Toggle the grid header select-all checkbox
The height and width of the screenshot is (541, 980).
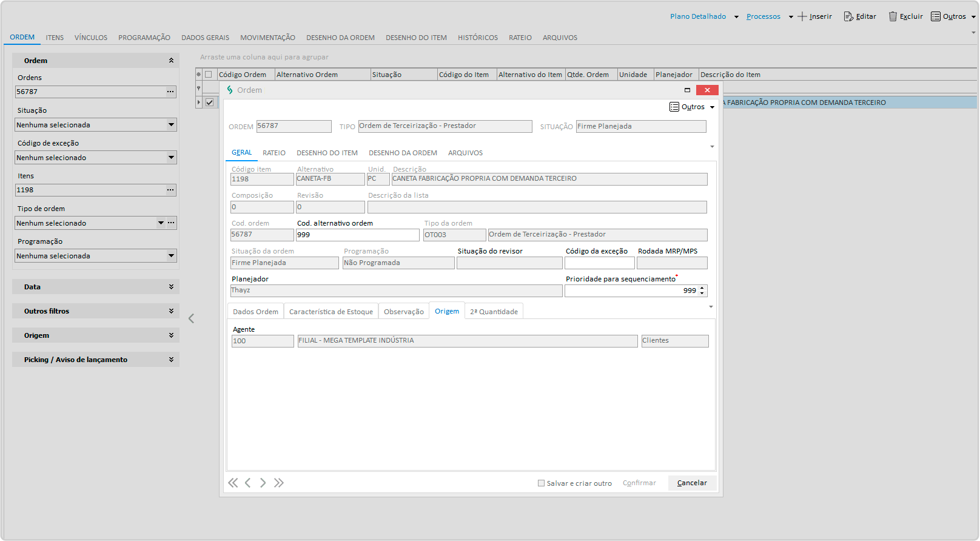pyautogui.click(x=209, y=75)
